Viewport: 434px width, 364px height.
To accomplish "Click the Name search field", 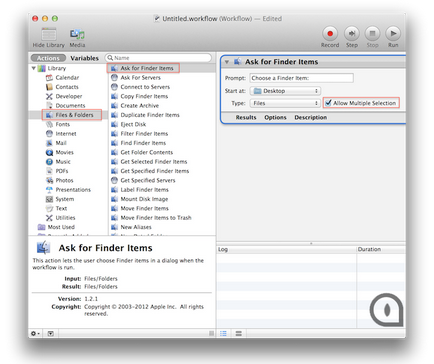I will (x=158, y=58).
